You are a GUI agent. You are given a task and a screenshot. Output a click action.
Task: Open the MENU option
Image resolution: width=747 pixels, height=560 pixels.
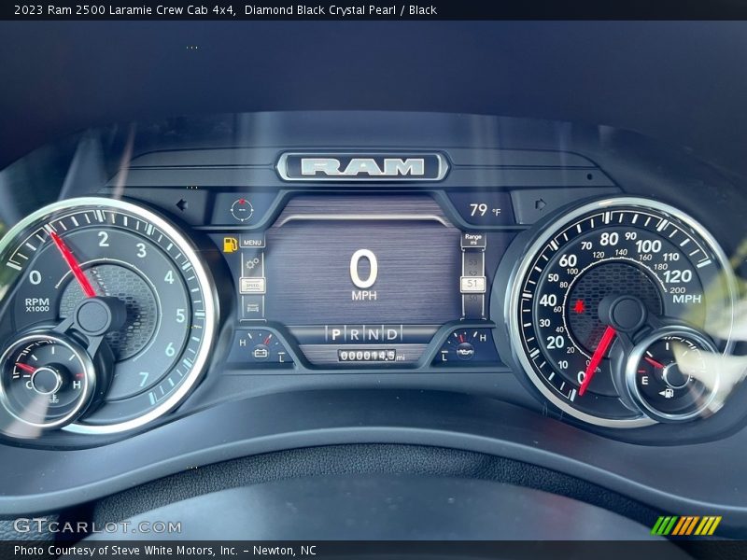click(252, 242)
